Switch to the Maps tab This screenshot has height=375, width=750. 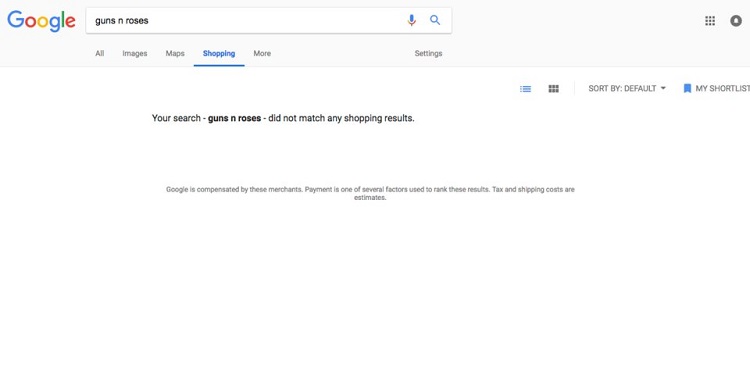[x=175, y=54]
